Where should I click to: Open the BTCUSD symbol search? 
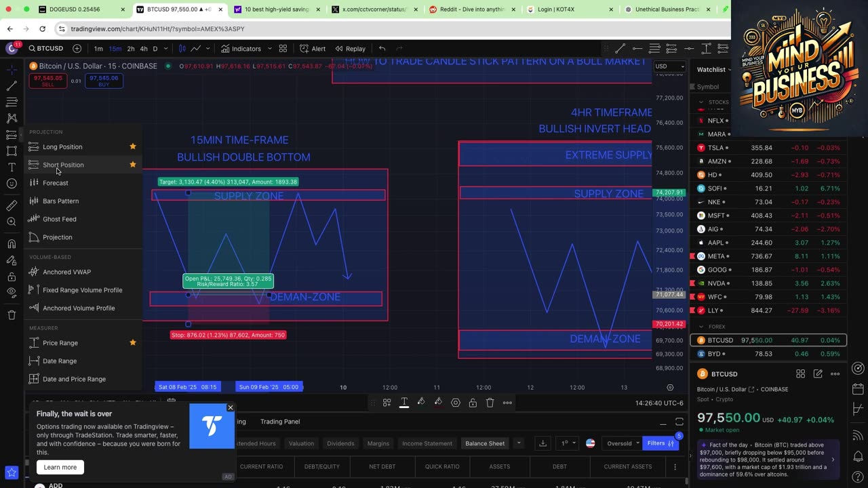tap(46, 49)
